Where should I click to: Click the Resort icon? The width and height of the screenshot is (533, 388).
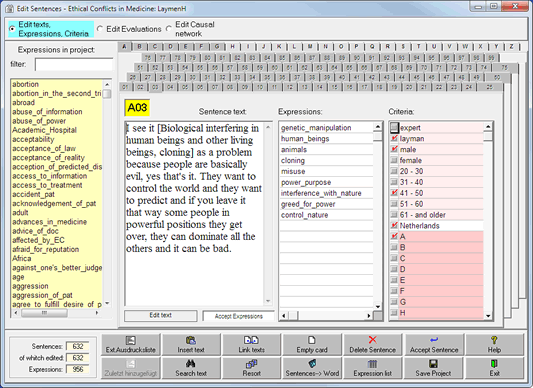(252, 364)
